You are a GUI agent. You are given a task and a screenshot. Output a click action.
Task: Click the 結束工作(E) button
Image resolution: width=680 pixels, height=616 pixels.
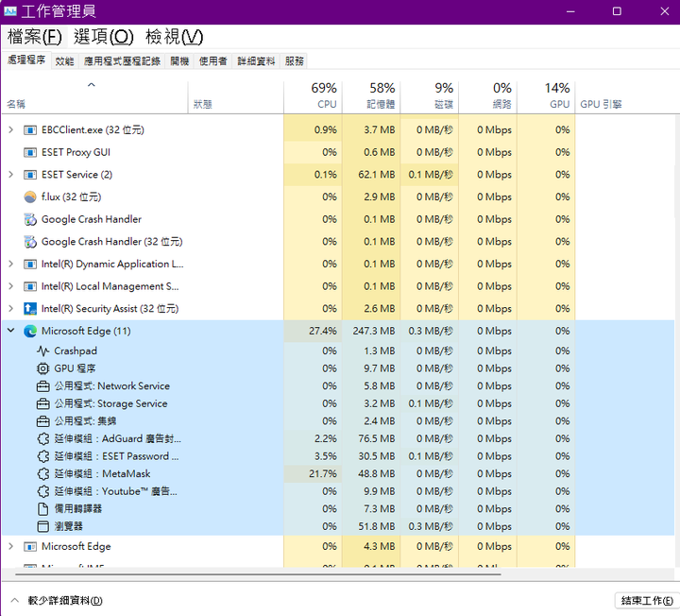coord(647,600)
